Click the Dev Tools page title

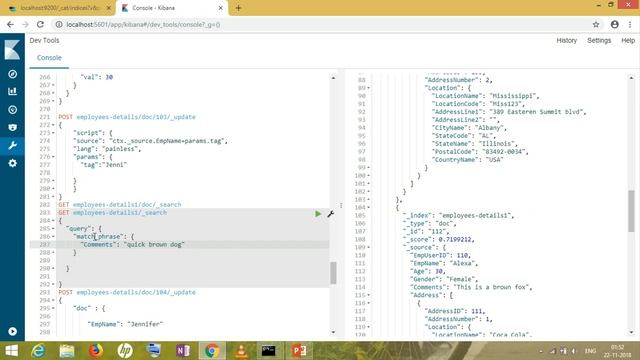point(44,40)
